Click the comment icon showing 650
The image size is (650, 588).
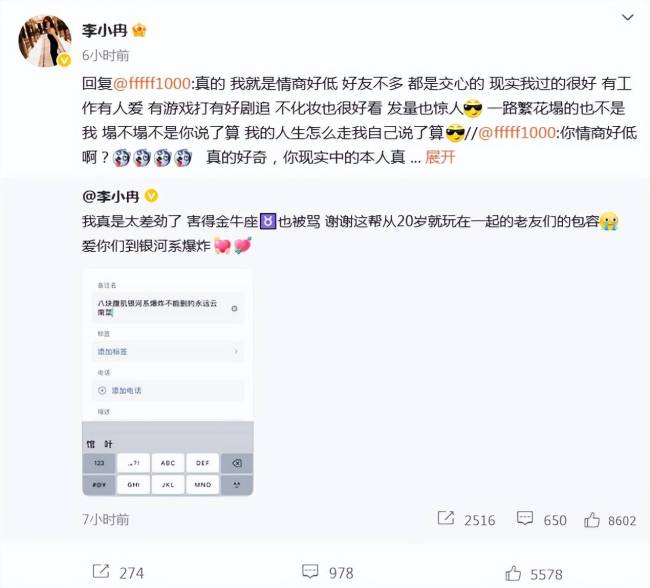525,518
